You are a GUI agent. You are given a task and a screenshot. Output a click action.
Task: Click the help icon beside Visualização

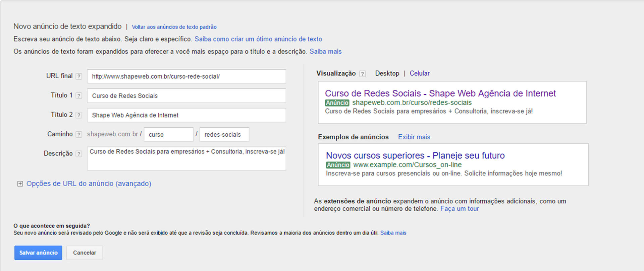(x=363, y=74)
